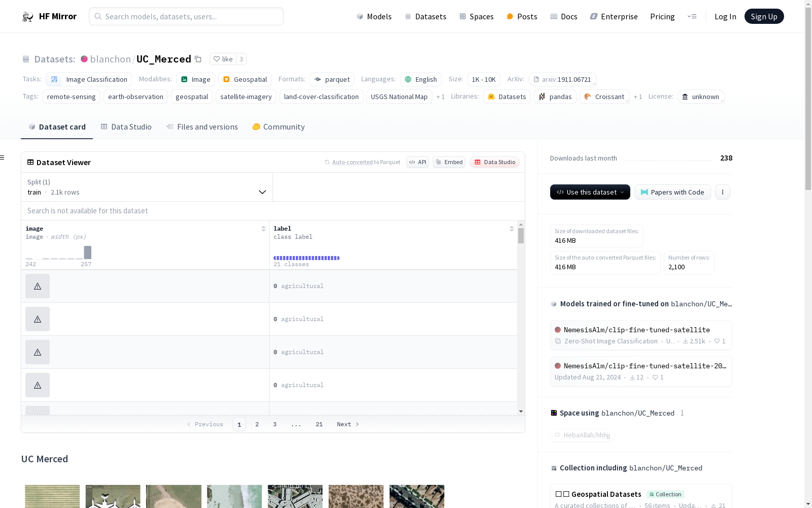Image resolution: width=812 pixels, height=508 pixels.
Task: Expand the Split train dropdown
Action: pyautogui.click(x=147, y=187)
